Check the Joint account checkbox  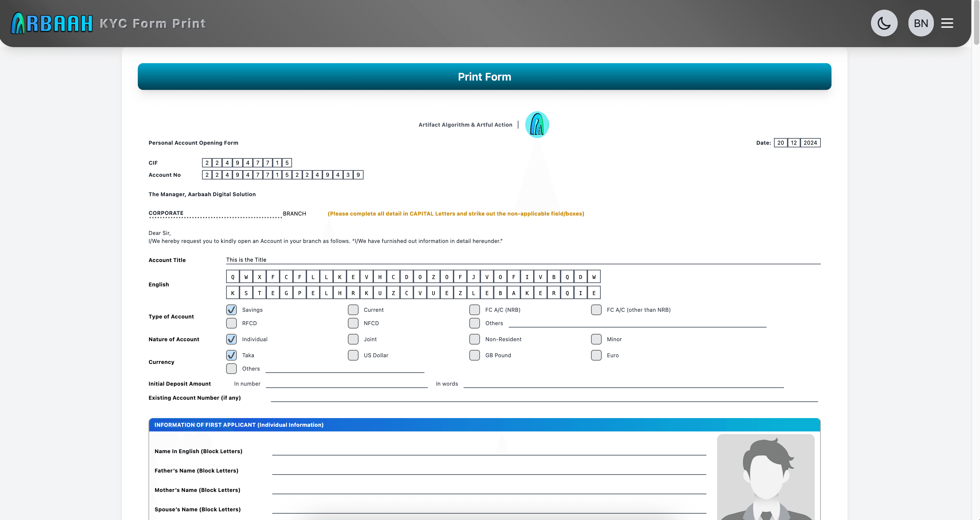(x=353, y=339)
